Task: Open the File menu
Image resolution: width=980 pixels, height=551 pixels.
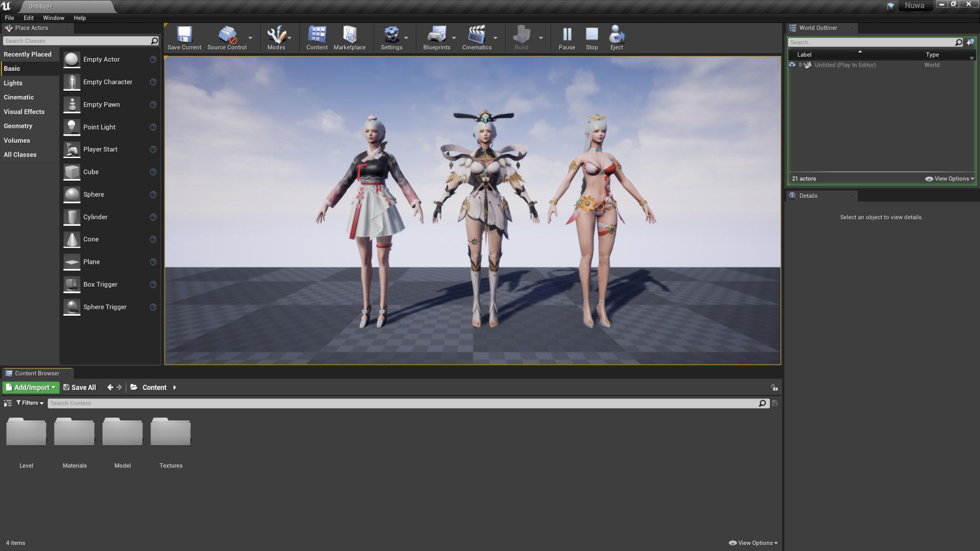Action: point(9,18)
